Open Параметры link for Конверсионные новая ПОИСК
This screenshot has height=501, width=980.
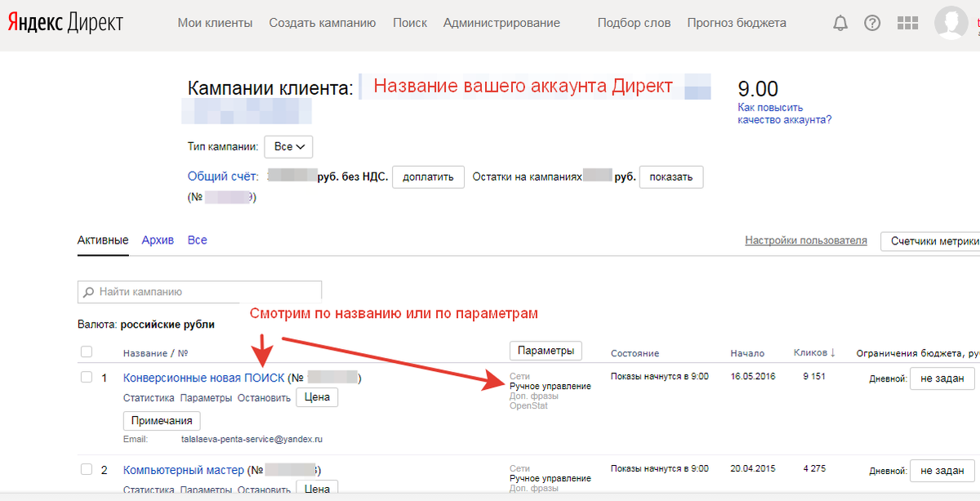click(206, 398)
